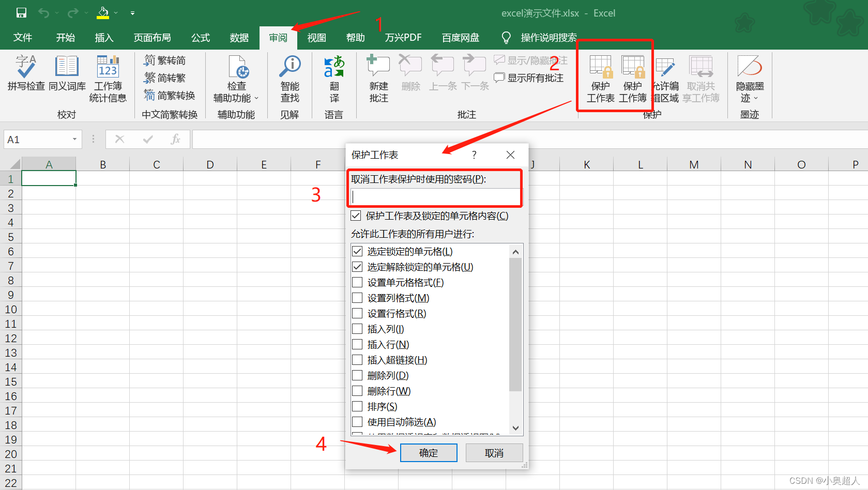Convert traditional to simplified (繁转简)
The width and height of the screenshot is (868, 490).
click(165, 60)
